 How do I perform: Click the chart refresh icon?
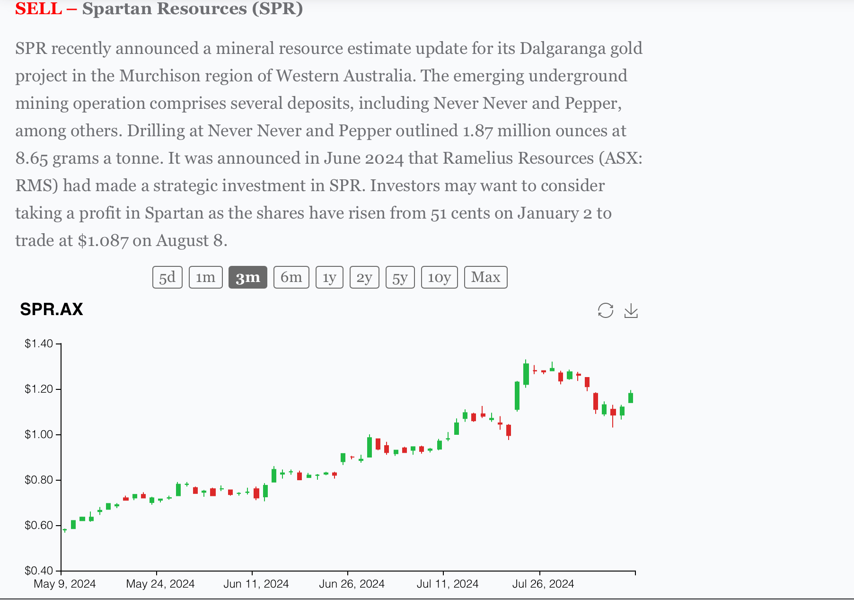coord(605,311)
